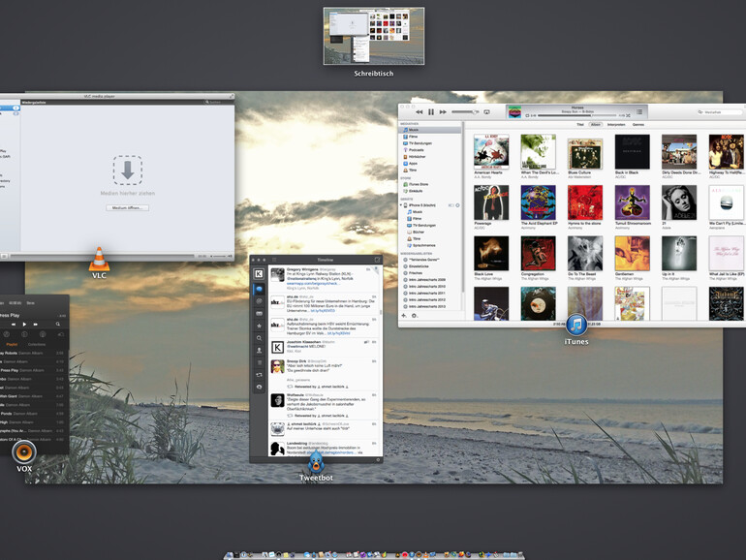Adjust the iTunes volume slider
Image resolution: width=746 pixels, height=560 pixels.
465,112
